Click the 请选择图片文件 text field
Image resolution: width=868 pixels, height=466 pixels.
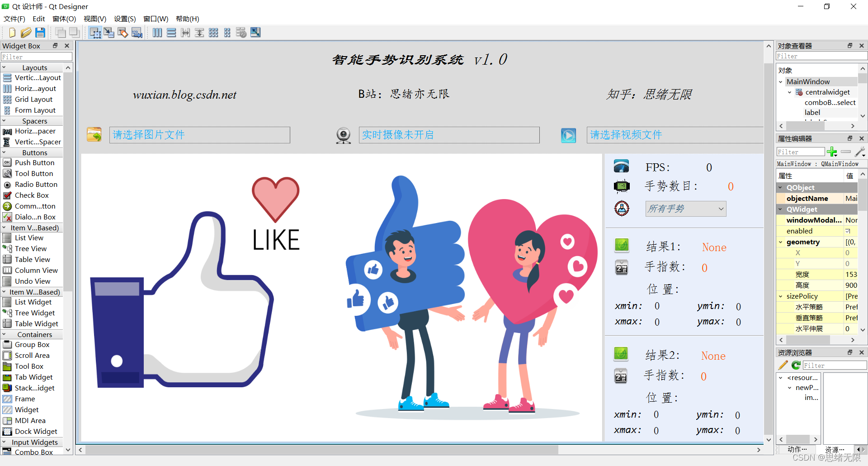coord(199,135)
